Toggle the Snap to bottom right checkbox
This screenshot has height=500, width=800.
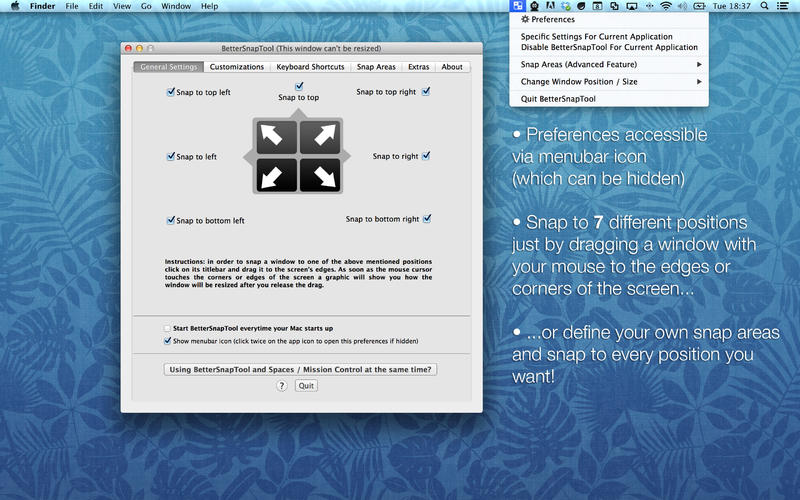coord(427,218)
